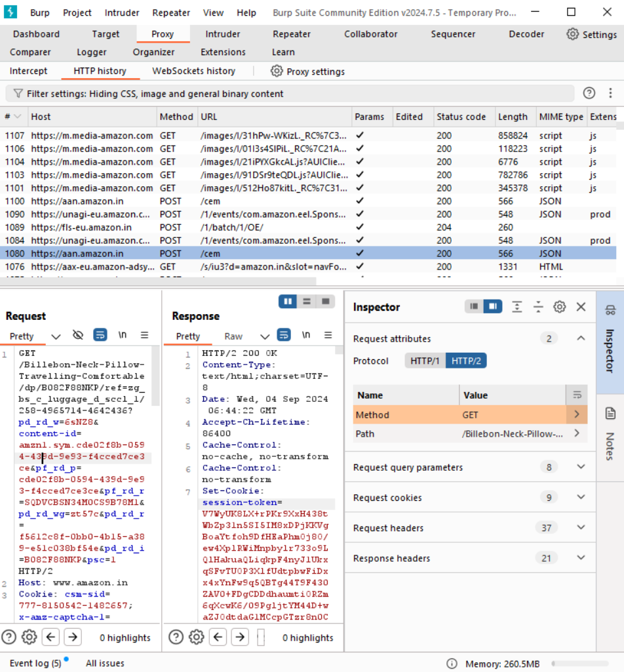Open Response pane hamburger menu
Image resolution: width=624 pixels, height=672 pixels.
click(328, 335)
